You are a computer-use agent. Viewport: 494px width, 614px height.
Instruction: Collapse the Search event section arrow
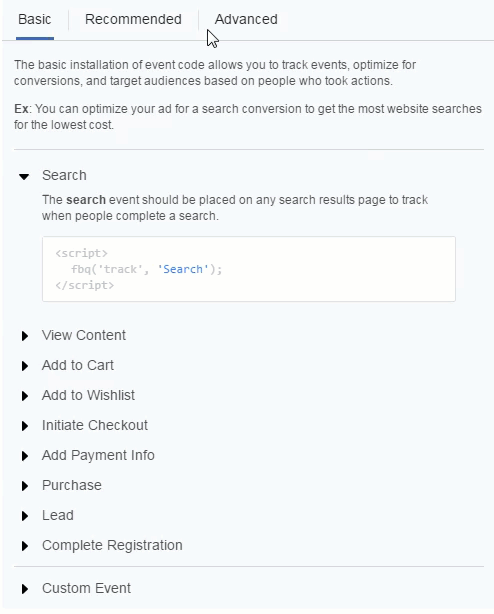(x=24, y=177)
